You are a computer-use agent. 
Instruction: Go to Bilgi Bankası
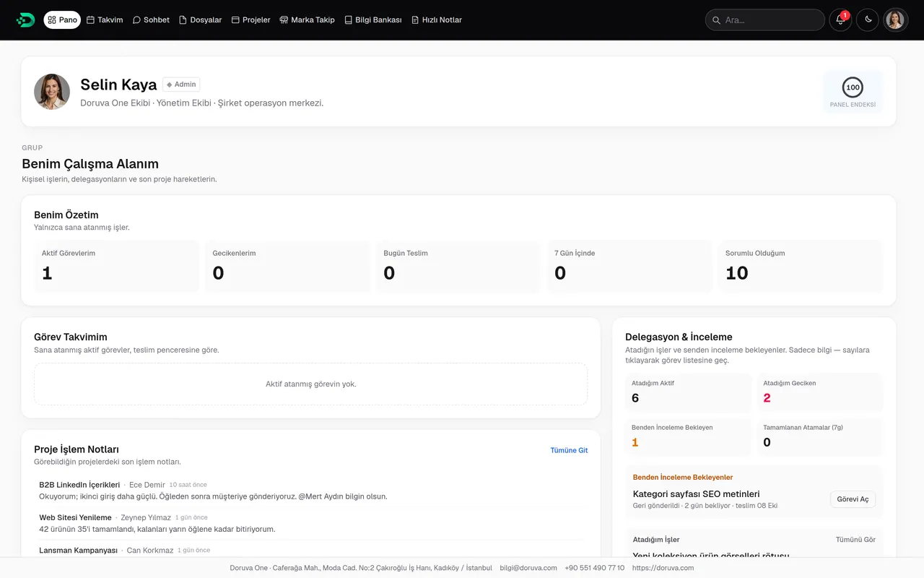[372, 20]
